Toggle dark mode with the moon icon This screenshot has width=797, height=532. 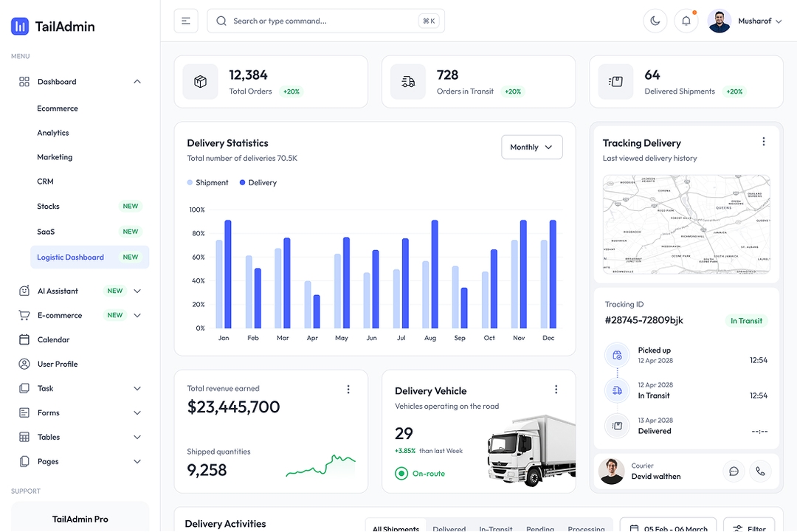click(655, 20)
